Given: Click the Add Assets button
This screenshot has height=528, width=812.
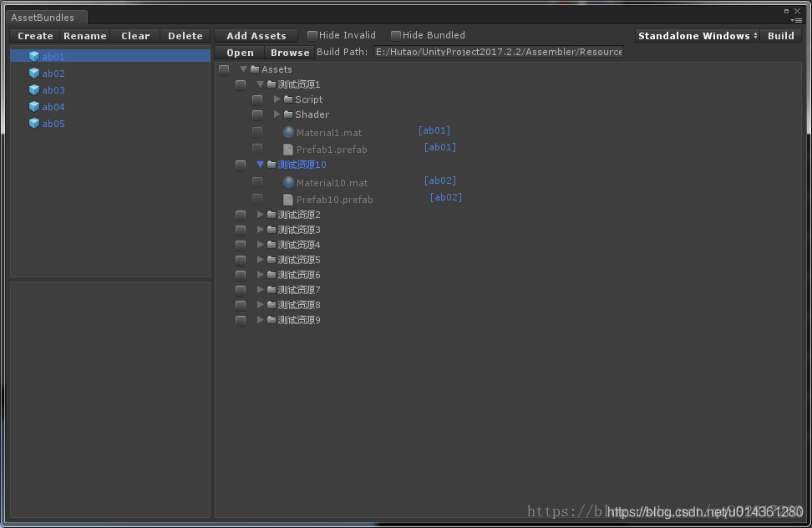Looking at the screenshot, I should click(x=256, y=36).
